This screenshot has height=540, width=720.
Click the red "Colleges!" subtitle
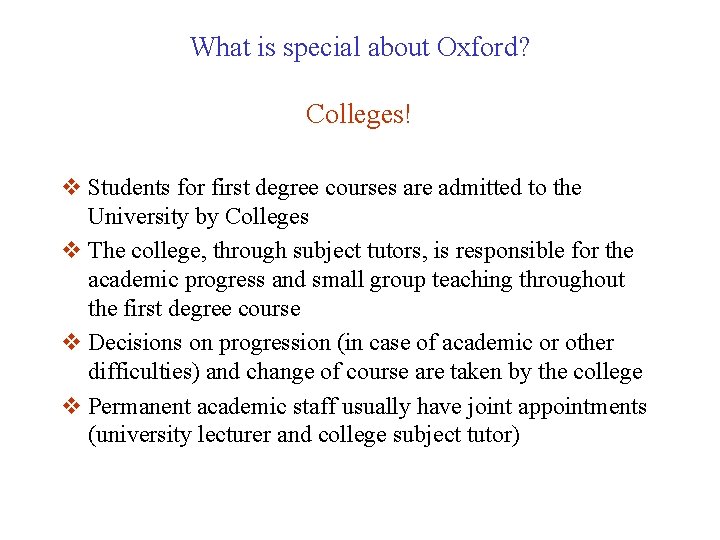coord(359,114)
